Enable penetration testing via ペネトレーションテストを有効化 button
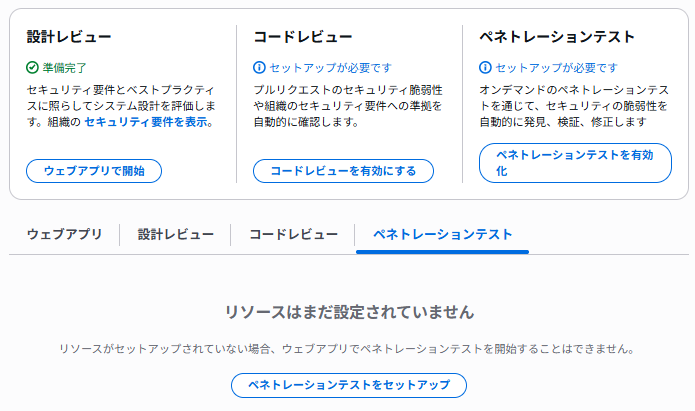Screen dimensions: 695x411 pyautogui.click(x=575, y=163)
